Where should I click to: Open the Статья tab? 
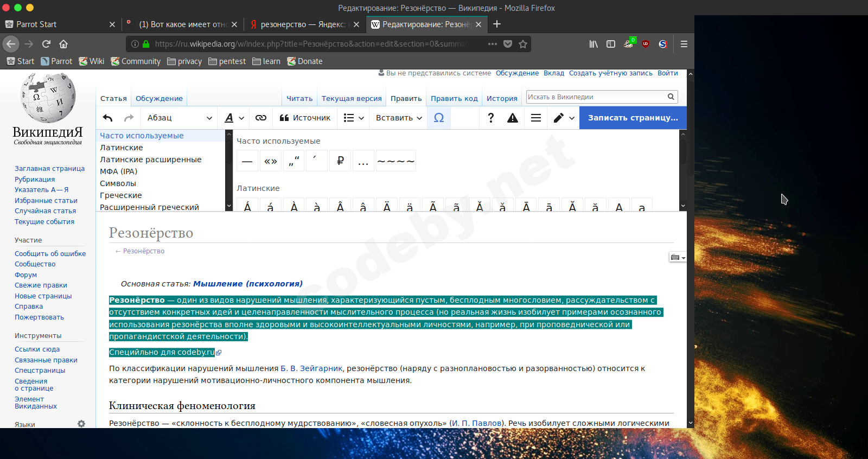point(113,98)
